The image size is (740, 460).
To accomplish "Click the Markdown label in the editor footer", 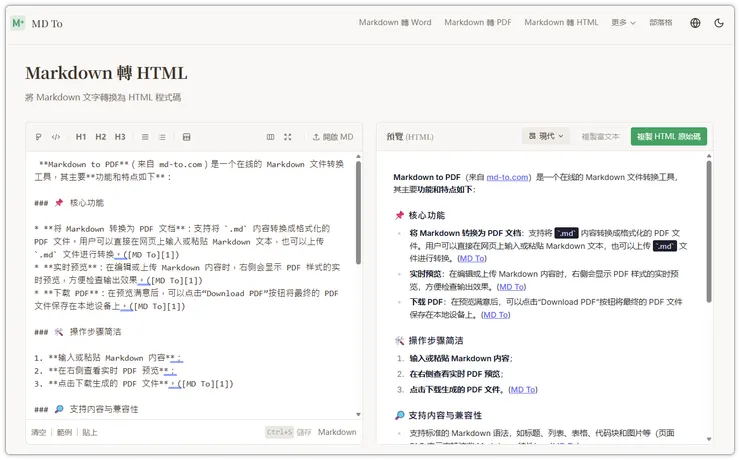I will (337, 432).
